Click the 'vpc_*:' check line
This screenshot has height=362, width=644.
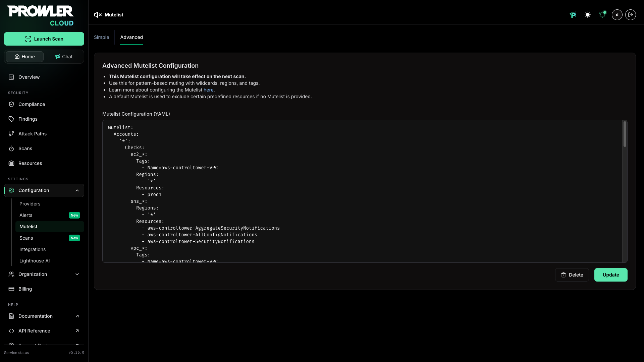tap(139, 248)
